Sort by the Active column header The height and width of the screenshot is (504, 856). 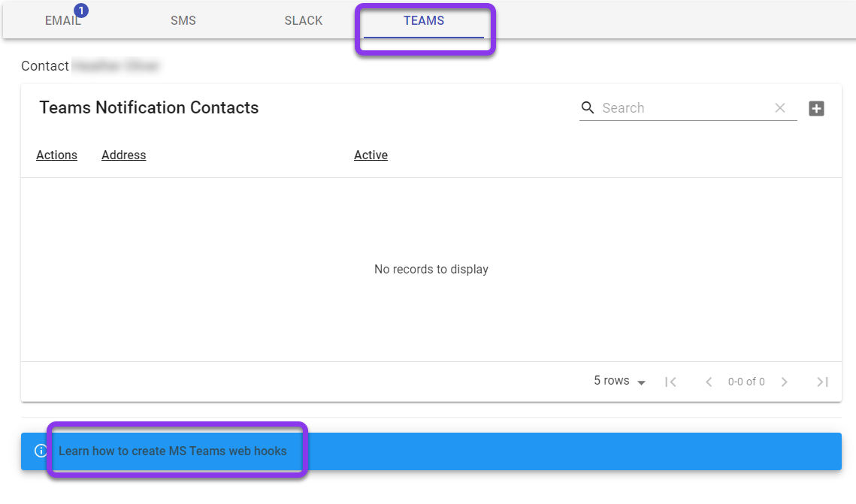[371, 155]
